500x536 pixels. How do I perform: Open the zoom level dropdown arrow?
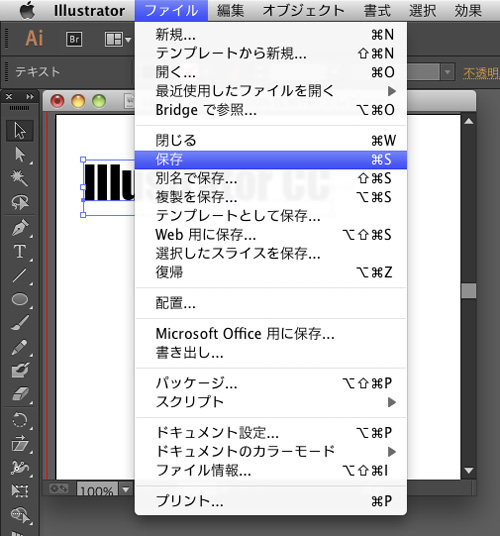pyautogui.click(x=126, y=490)
